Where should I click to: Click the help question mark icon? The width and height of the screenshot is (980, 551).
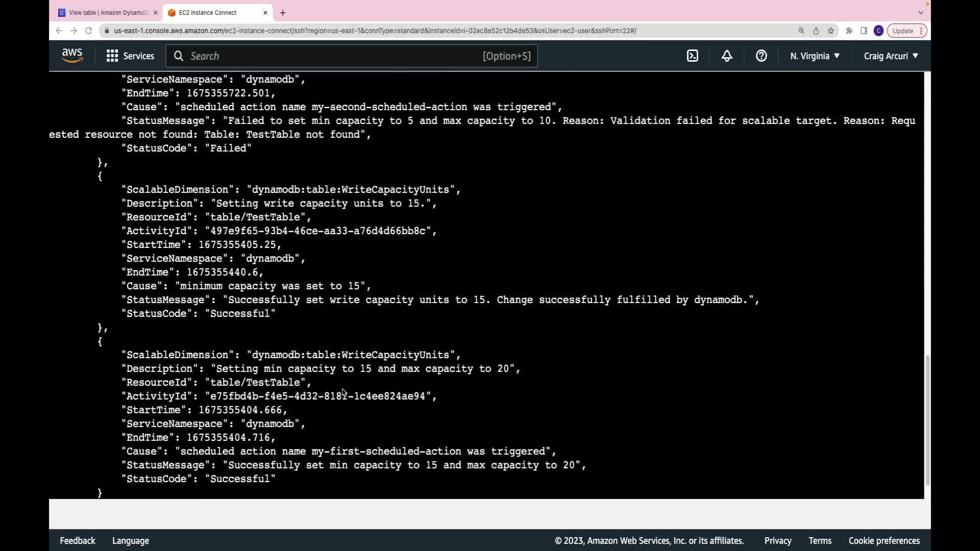tap(761, 56)
